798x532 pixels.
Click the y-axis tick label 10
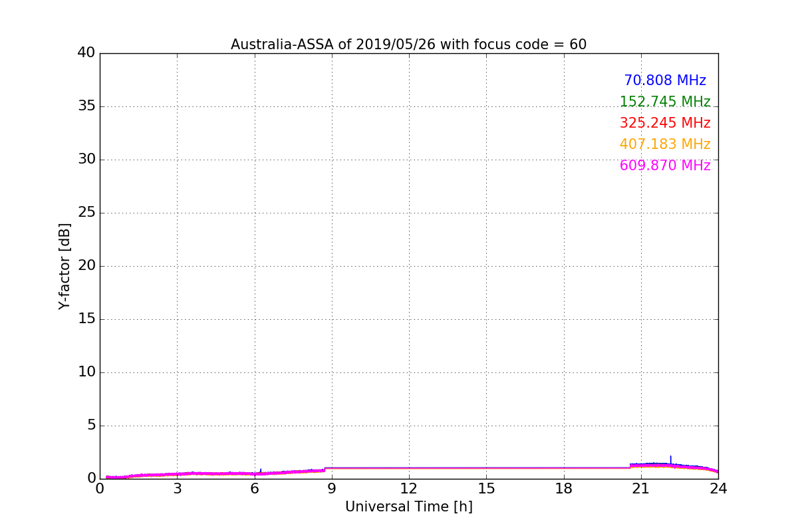tap(86, 372)
